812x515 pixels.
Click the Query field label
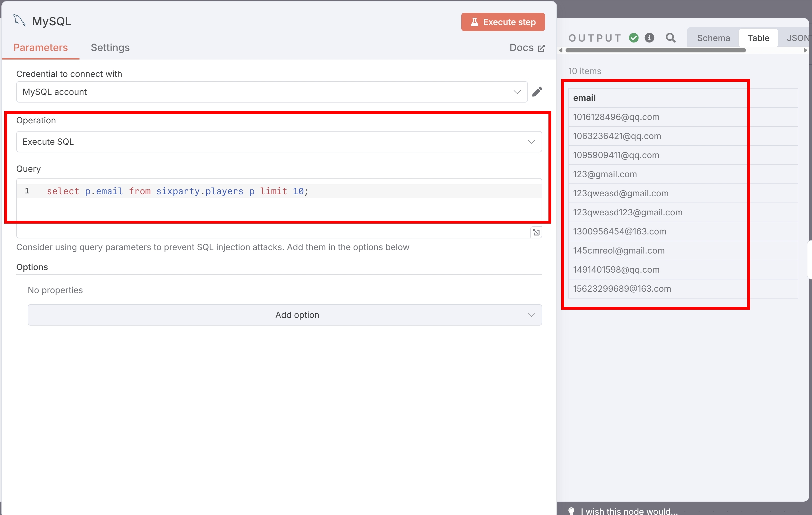(x=29, y=169)
